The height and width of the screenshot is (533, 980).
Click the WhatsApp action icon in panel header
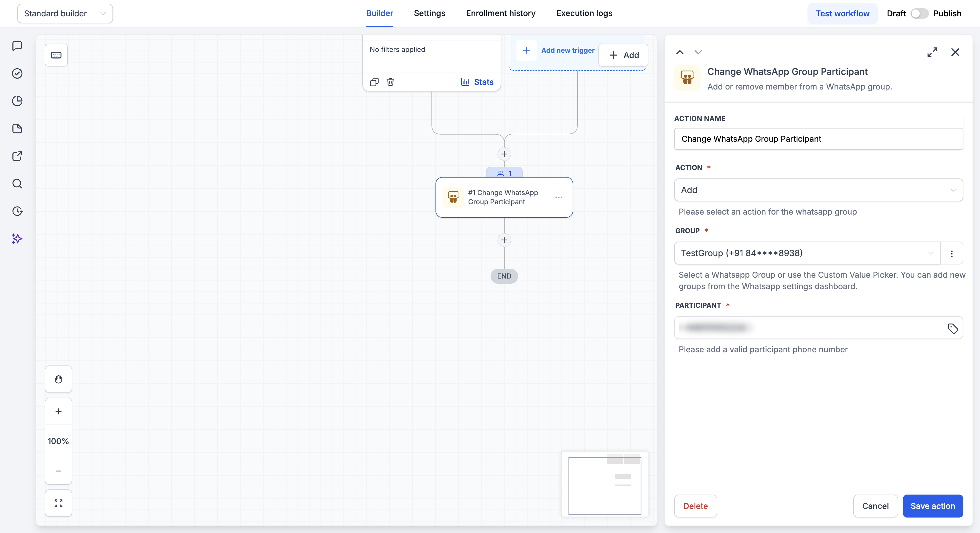(x=687, y=78)
